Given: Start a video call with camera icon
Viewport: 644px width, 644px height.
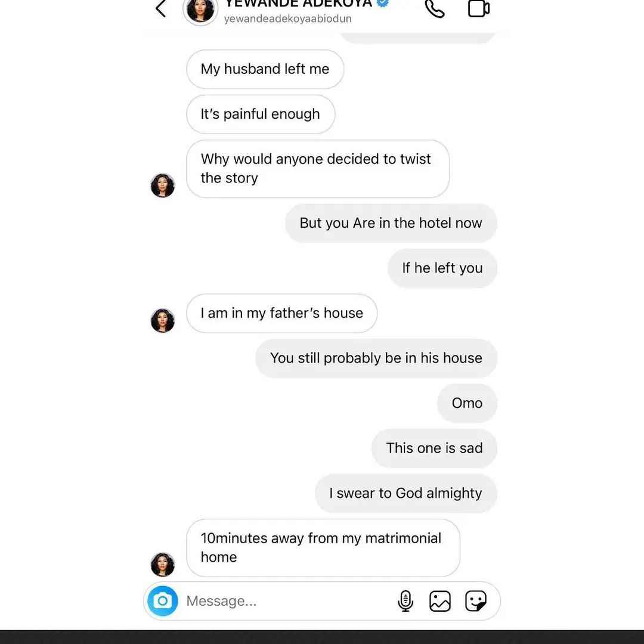Looking at the screenshot, I should coord(479,8).
